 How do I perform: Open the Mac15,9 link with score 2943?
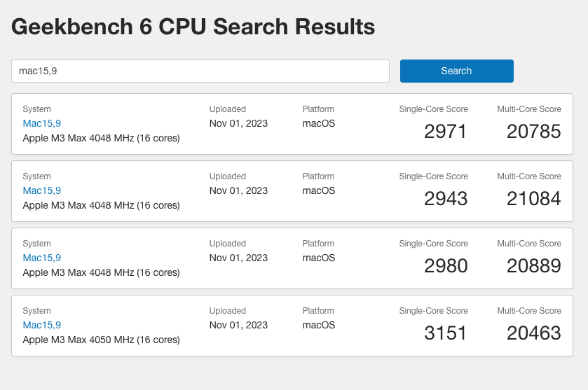pos(41,190)
